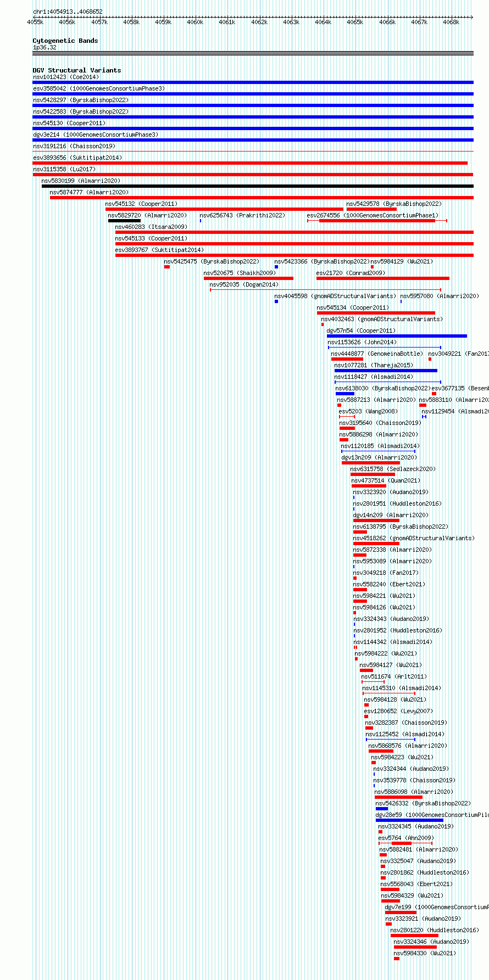Screen dimensions: 489x980
Task: Open nsv2801951 (Huddleston2016) variant
Action: click(397, 503)
